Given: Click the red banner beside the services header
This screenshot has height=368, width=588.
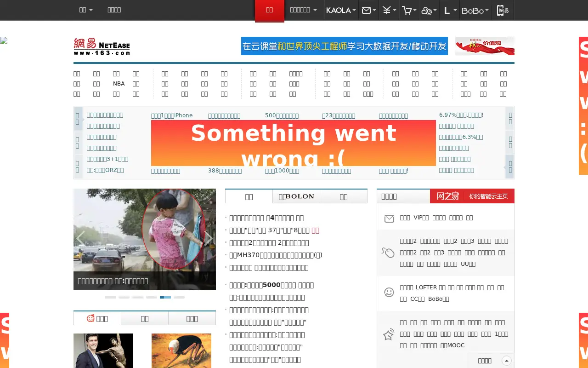Looking at the screenshot, I should tap(472, 196).
